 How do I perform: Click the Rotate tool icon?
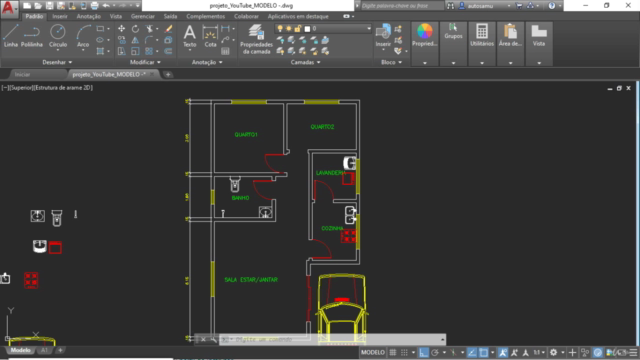[135, 29]
